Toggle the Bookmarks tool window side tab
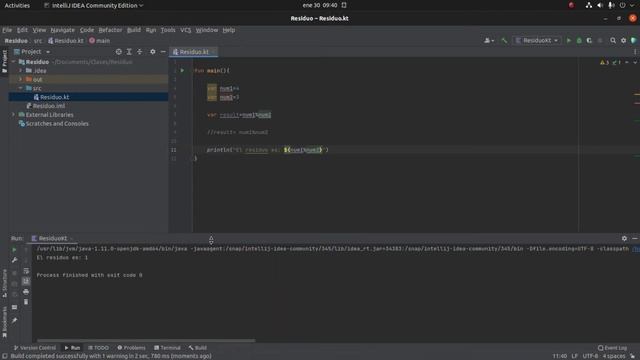 [x=4, y=322]
